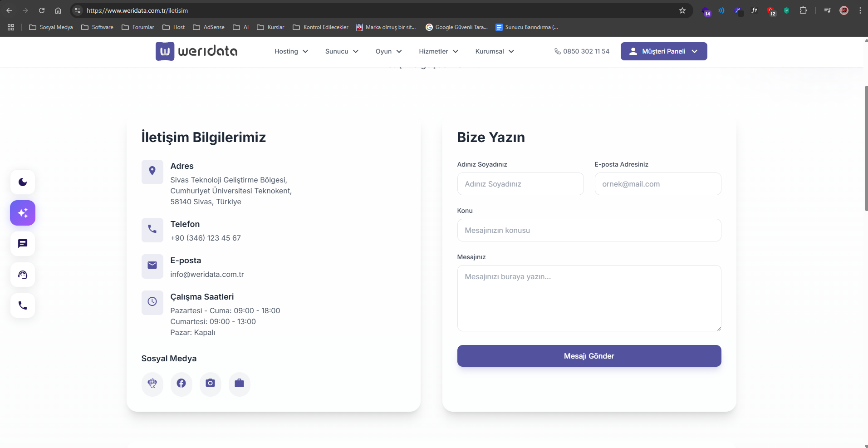Focus the Adınız Soyadınız input field
The width and height of the screenshot is (868, 448).
click(520, 184)
